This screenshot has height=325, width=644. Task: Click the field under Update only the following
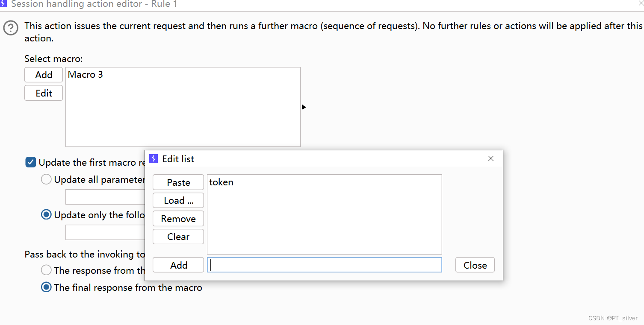[x=105, y=232]
